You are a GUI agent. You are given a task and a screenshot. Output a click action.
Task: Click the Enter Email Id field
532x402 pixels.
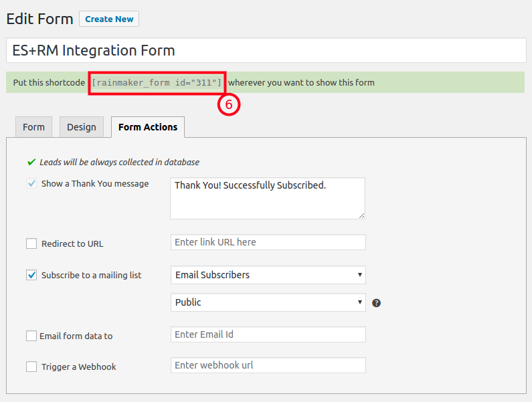tap(268, 334)
